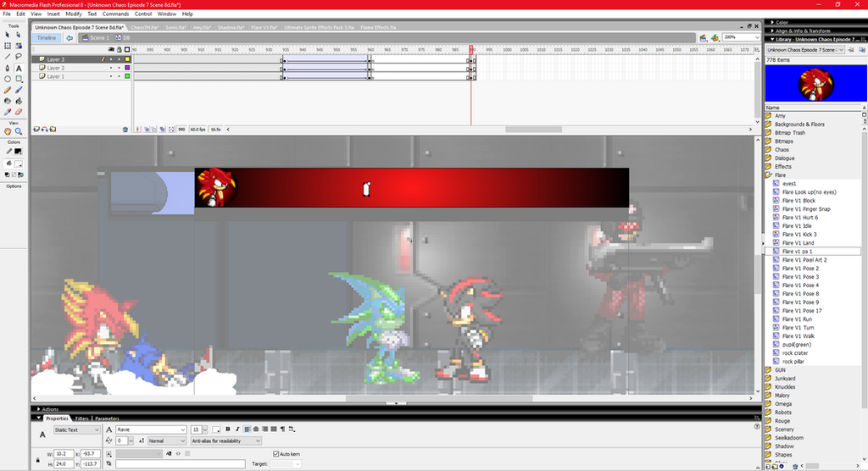Click the Edit Symbols icon

[x=715, y=37]
